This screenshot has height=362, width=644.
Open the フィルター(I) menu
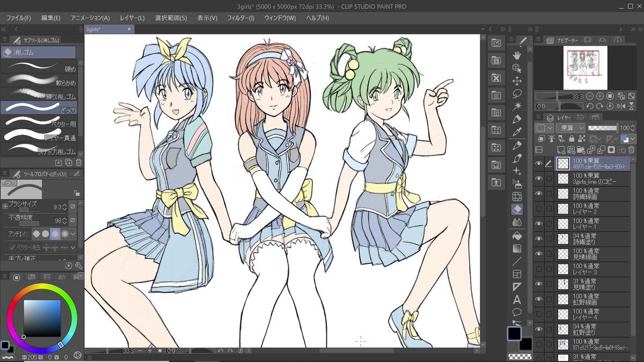tap(240, 18)
